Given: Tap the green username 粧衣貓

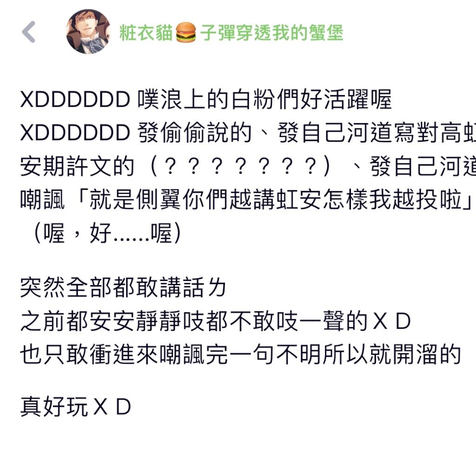Looking at the screenshot, I should click(146, 33).
